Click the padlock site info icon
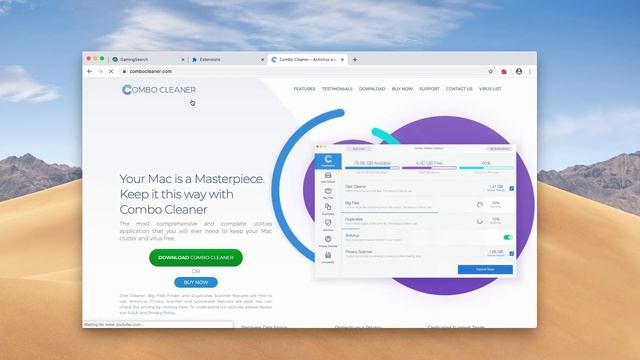Viewport: 640px width, 360px height. [124, 71]
